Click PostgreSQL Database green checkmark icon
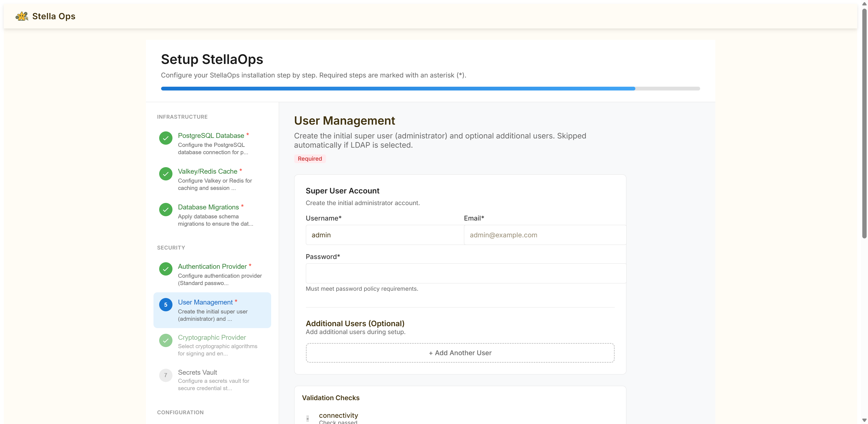The width and height of the screenshot is (868, 424). [x=165, y=138]
